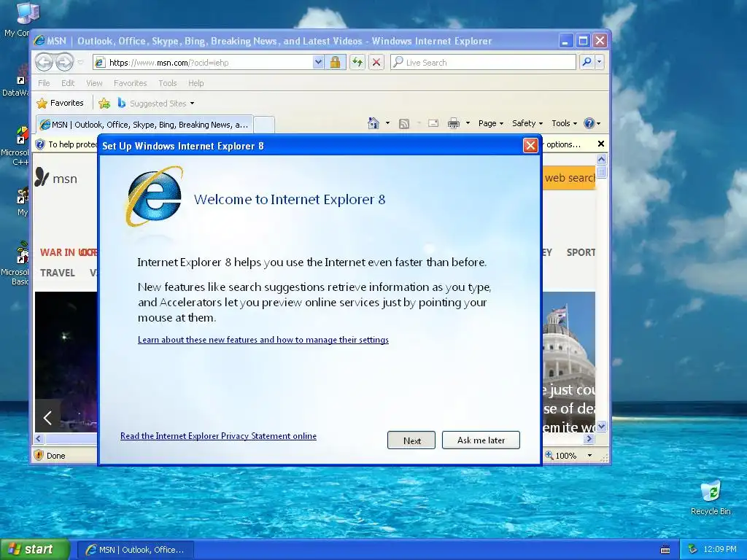Open TRAVEL section on MSN
Screen dimensions: 747x560
pyautogui.click(x=57, y=273)
